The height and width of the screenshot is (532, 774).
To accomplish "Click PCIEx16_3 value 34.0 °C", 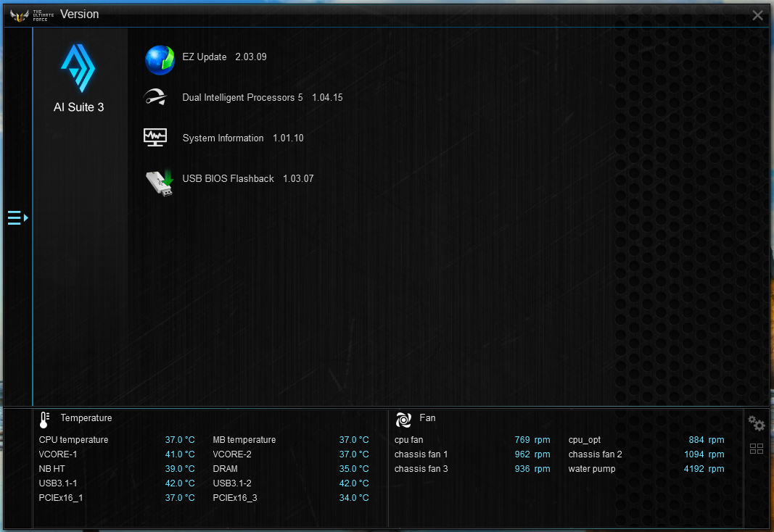I will click(354, 497).
